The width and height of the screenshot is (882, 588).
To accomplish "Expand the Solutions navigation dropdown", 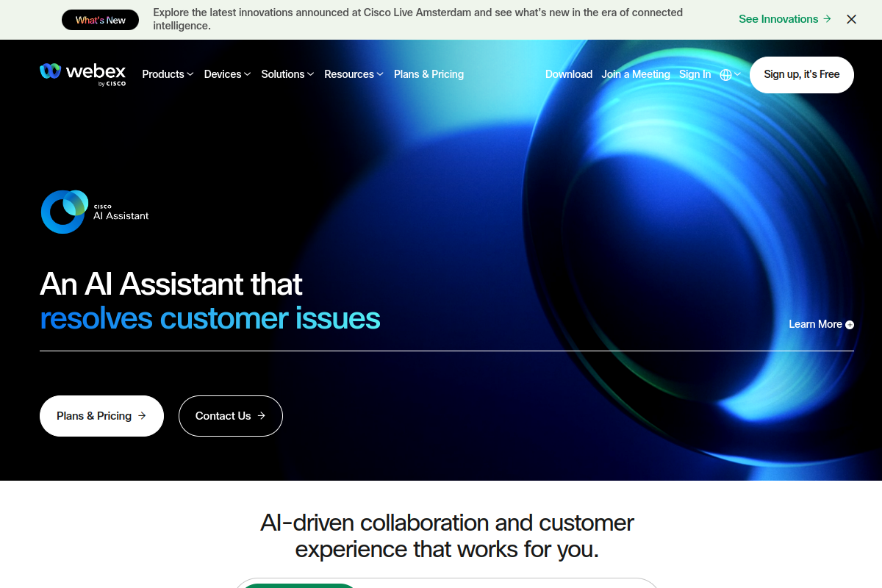I will 287,74.
